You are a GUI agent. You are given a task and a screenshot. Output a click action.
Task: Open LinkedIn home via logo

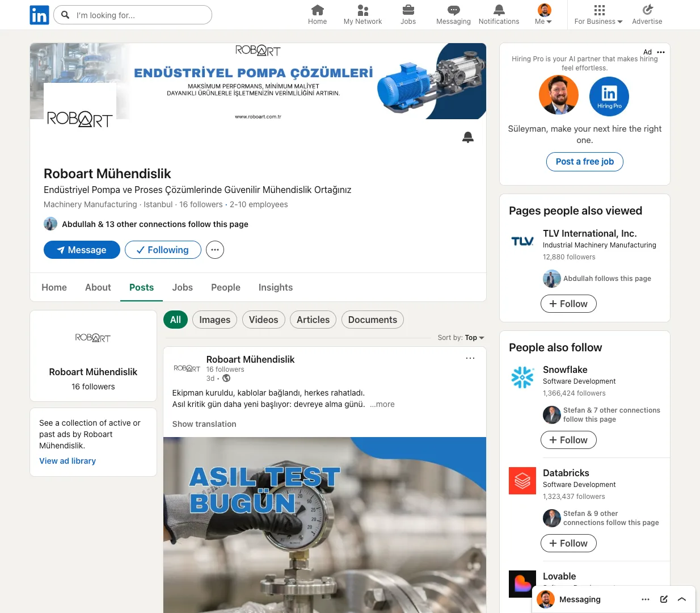click(39, 15)
